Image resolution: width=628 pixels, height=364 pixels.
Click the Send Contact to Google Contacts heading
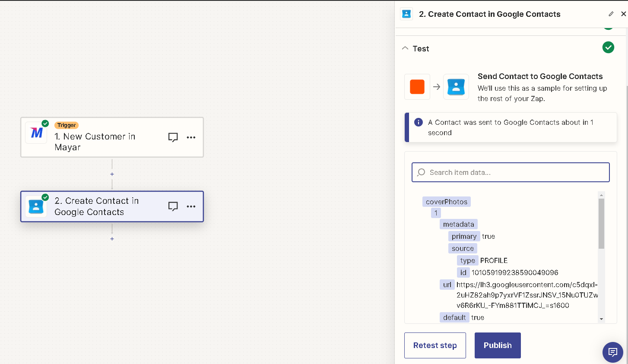540,76
